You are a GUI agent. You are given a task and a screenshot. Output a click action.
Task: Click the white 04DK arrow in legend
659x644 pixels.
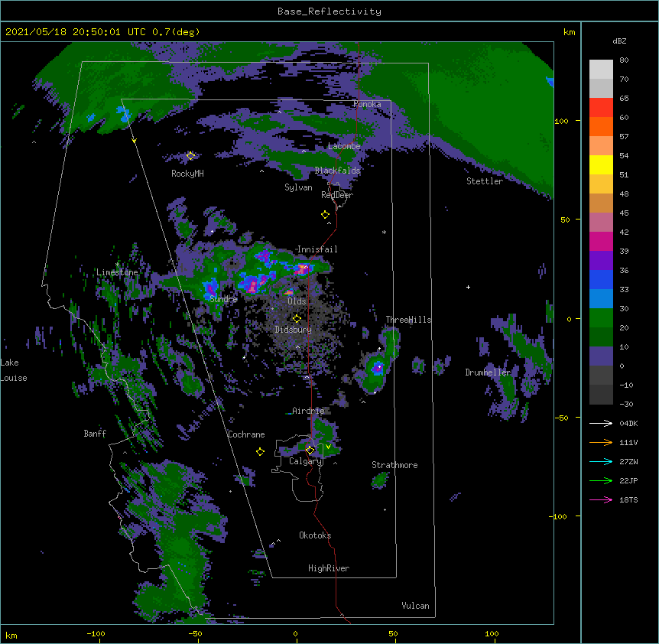click(x=601, y=423)
